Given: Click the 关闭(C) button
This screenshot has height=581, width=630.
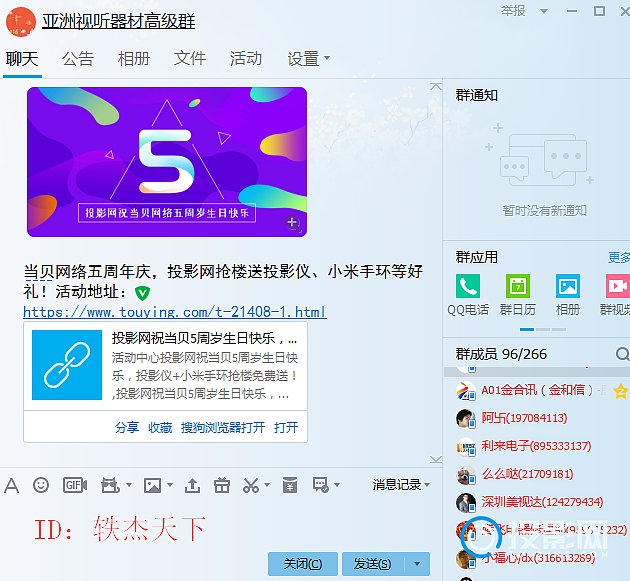Looking at the screenshot, I should (x=303, y=564).
